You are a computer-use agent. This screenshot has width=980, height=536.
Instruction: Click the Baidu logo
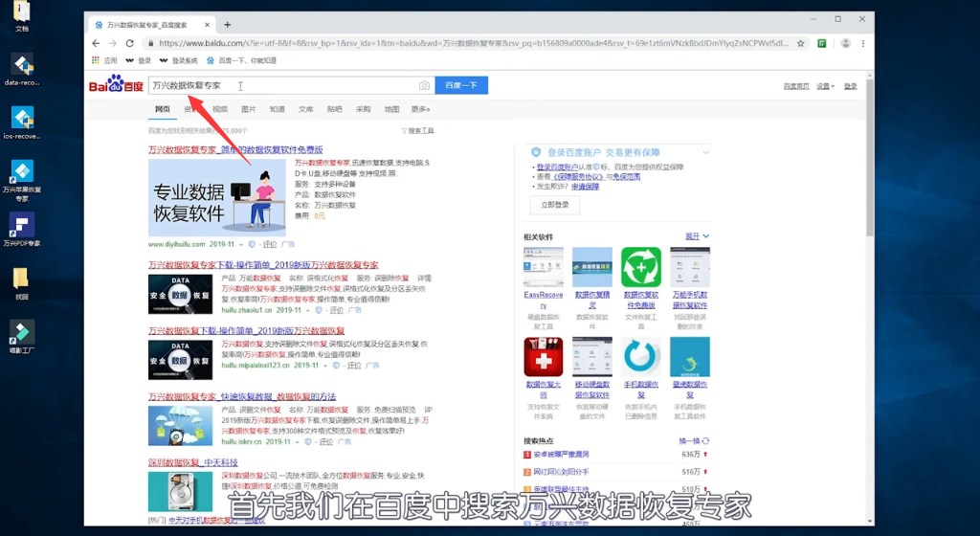[x=116, y=83]
